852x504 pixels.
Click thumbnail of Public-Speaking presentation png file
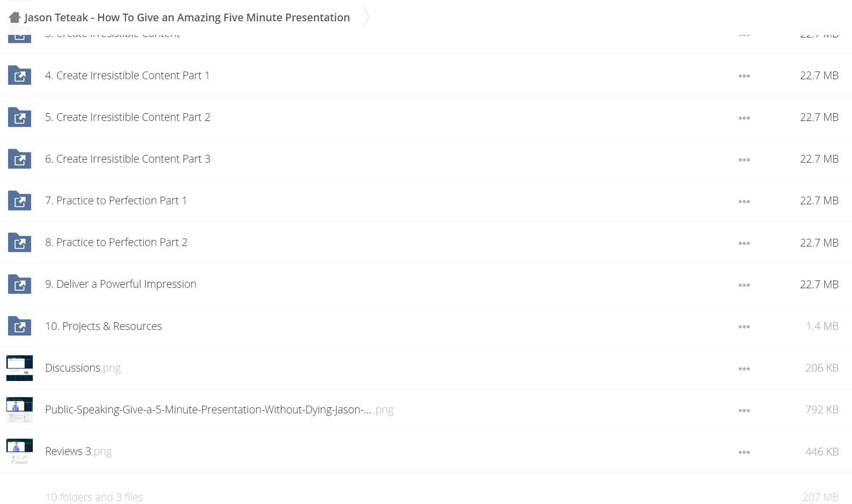[20, 409]
